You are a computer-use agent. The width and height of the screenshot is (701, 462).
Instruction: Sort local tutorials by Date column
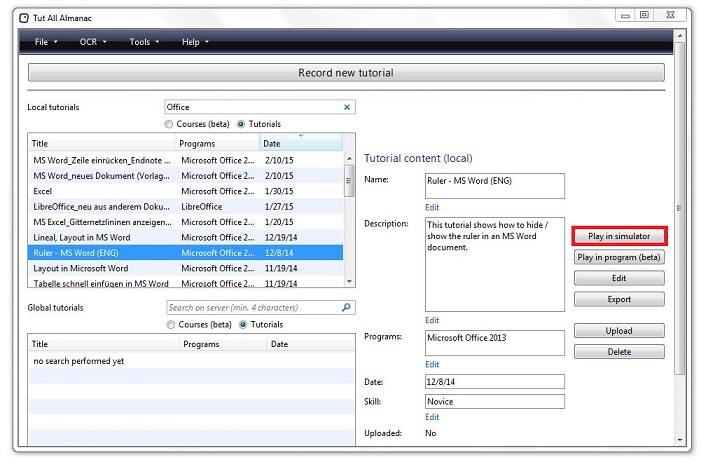(x=300, y=144)
